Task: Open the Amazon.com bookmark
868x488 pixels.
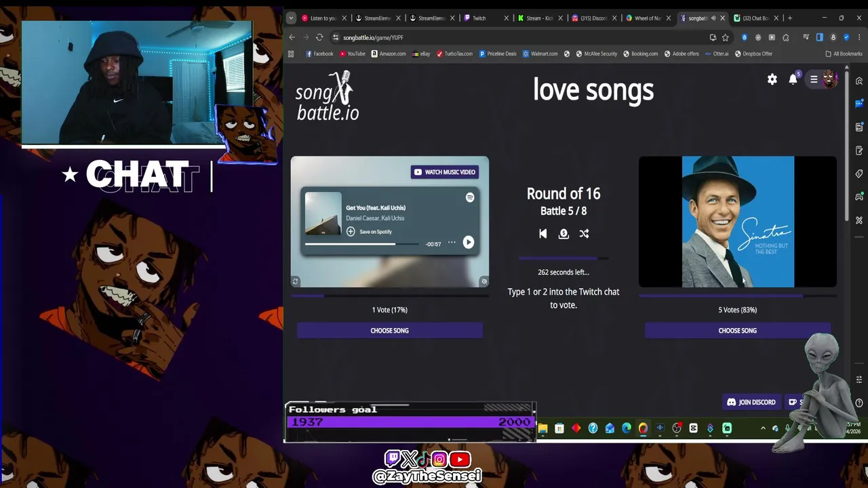Action: pyautogui.click(x=389, y=54)
